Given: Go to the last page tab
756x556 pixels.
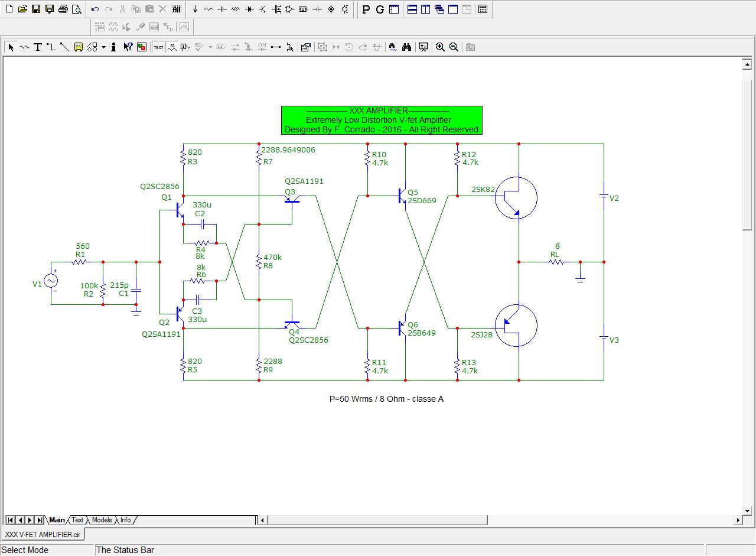Looking at the screenshot, I should pos(39,520).
